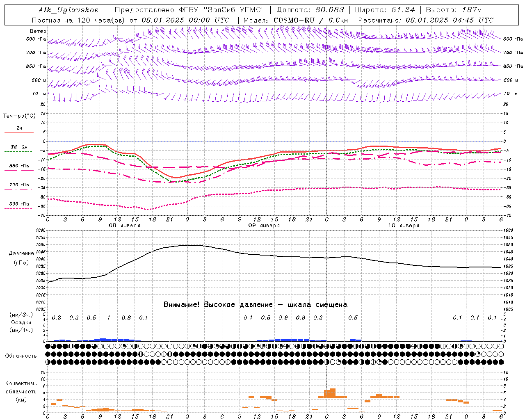Click the latitude value Широта: 51.24
The image size is (525, 420).
click(x=385, y=10)
